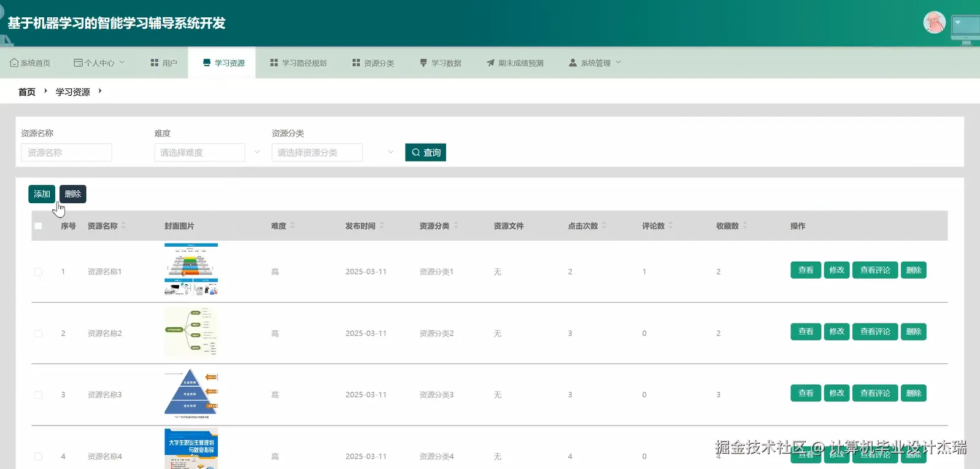Viewport: 980px width, 469px height.
Task: Open the 资源分类 tab
Action: click(x=373, y=63)
